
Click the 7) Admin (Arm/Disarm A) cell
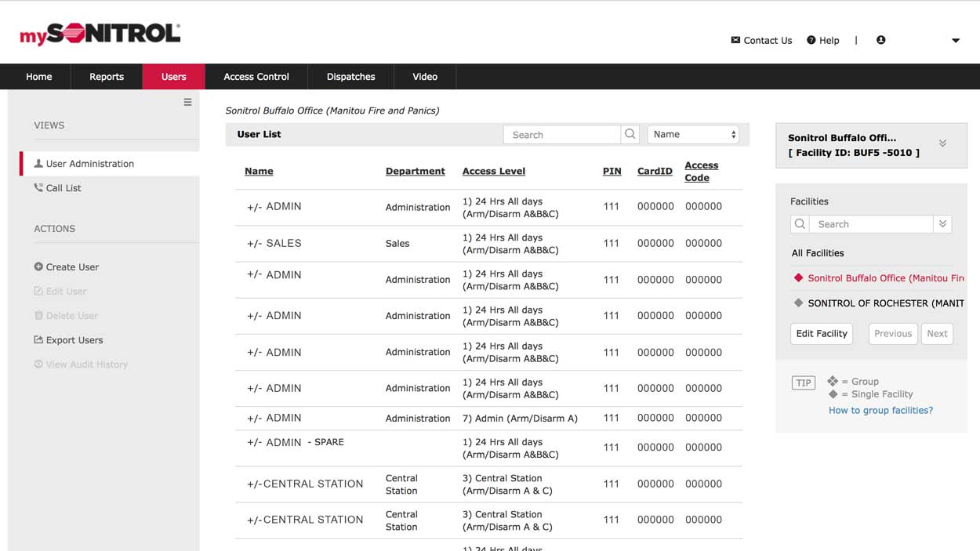pyautogui.click(x=520, y=418)
